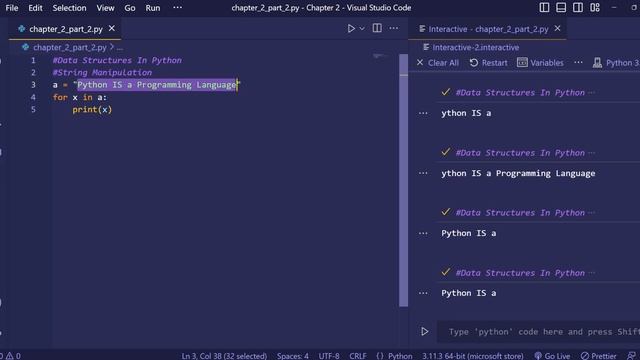Clear all interactive cells

438,63
